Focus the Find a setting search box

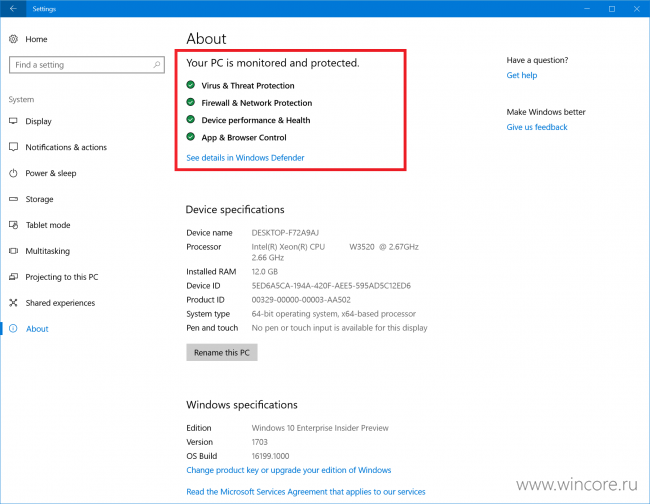87,65
